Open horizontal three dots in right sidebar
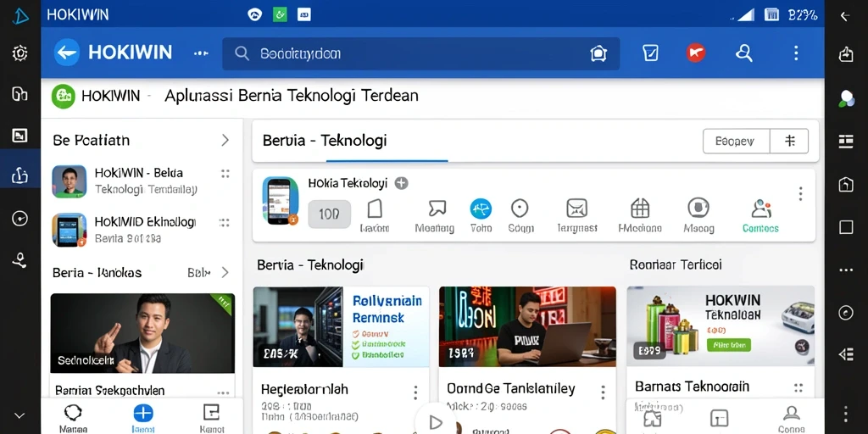 [846, 270]
